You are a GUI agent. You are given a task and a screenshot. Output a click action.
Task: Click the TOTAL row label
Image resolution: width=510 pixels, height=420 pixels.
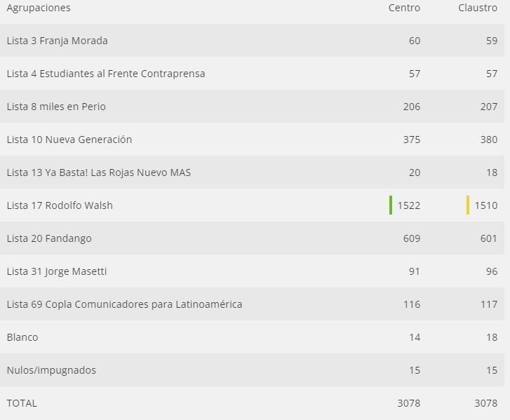tap(22, 403)
